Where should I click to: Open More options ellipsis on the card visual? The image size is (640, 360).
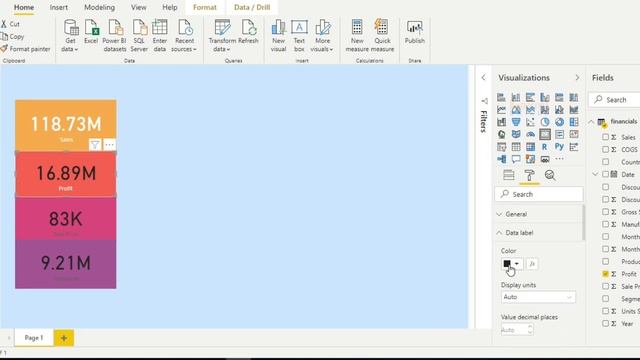109,144
